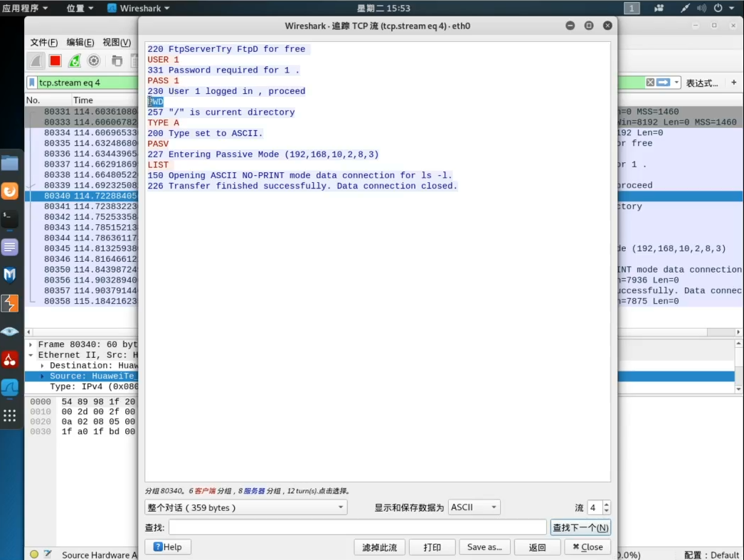Show all applications grid icon in dock

point(9,416)
